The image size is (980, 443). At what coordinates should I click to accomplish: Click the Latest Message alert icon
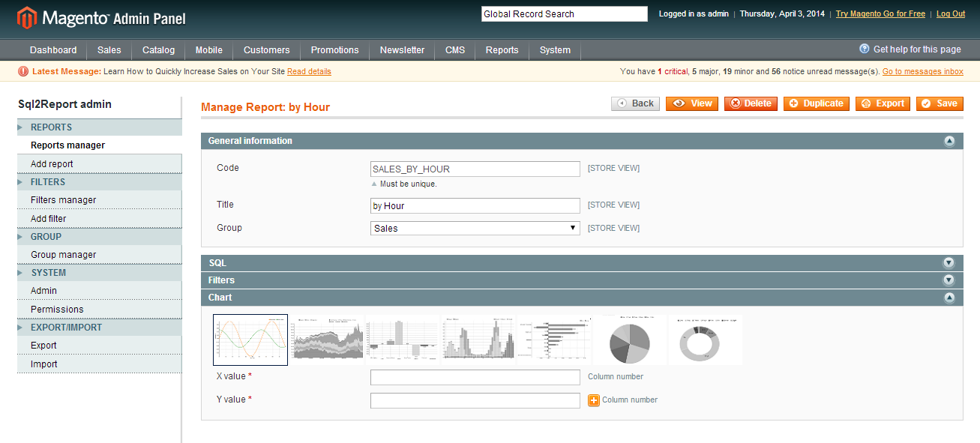(23, 71)
